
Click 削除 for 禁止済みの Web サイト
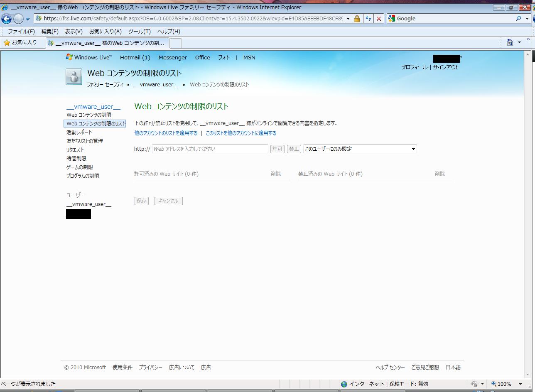click(440, 174)
